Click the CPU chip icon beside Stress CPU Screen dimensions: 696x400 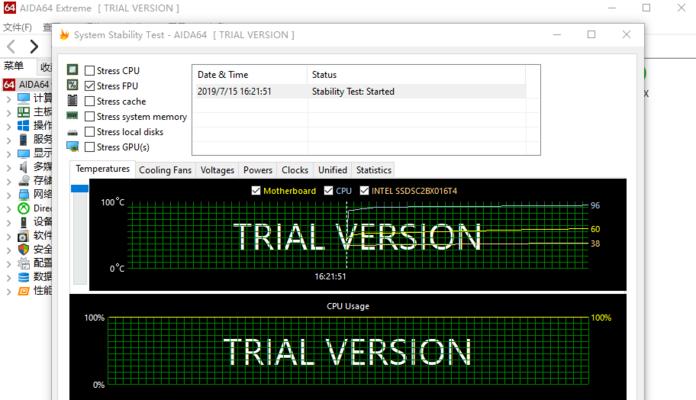(x=72, y=70)
